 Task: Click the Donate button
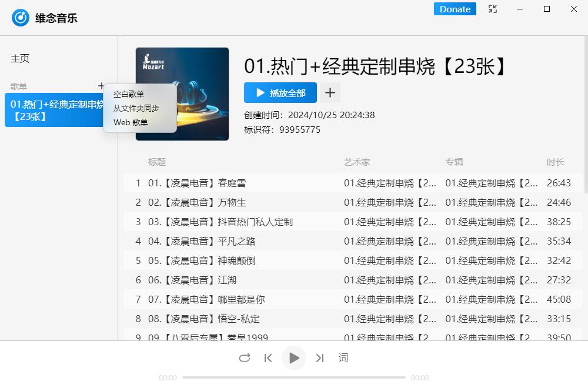[x=455, y=9]
